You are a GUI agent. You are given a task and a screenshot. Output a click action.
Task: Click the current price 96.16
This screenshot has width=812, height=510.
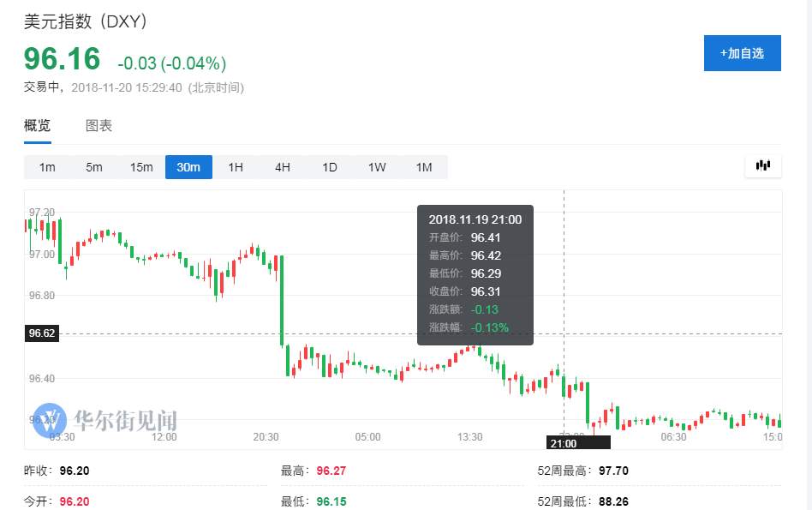click(x=63, y=58)
